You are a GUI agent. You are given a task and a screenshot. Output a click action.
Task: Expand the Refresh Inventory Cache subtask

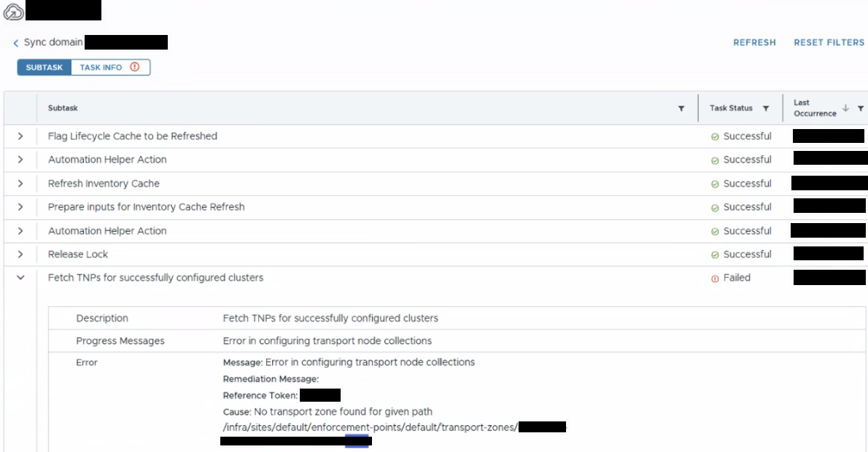(x=20, y=183)
